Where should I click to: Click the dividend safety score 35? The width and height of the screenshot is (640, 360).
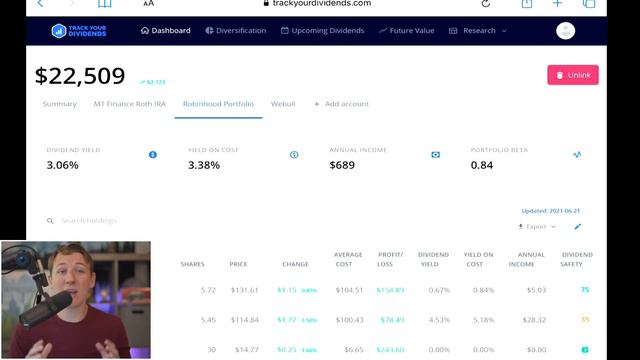click(x=585, y=320)
